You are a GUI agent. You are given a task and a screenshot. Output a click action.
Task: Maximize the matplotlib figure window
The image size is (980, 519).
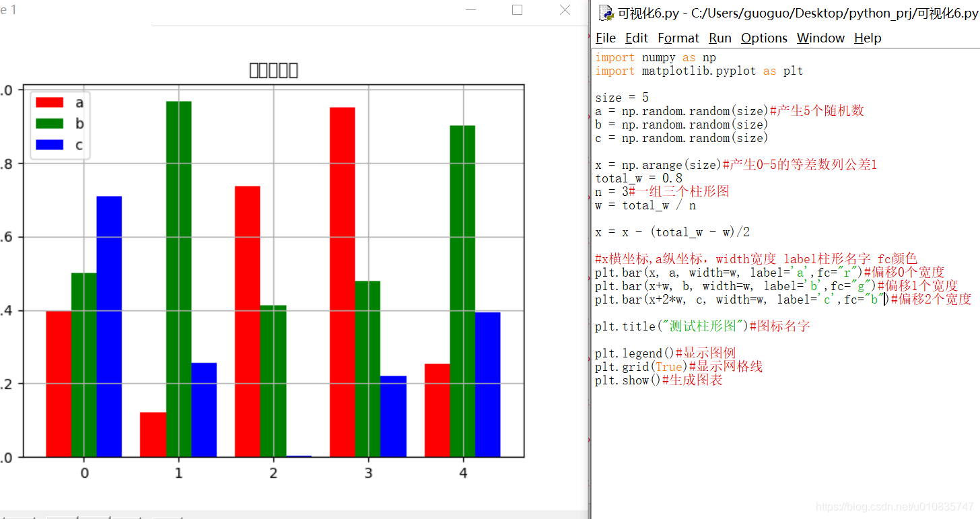click(517, 10)
